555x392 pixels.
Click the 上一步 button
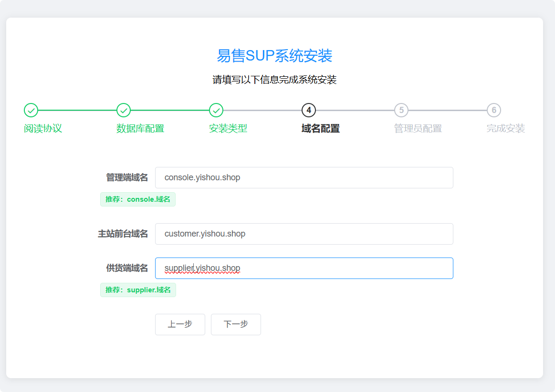(180, 324)
